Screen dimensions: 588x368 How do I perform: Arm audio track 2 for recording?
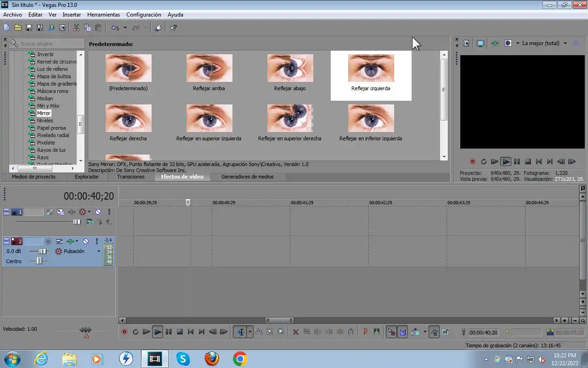tap(48, 241)
